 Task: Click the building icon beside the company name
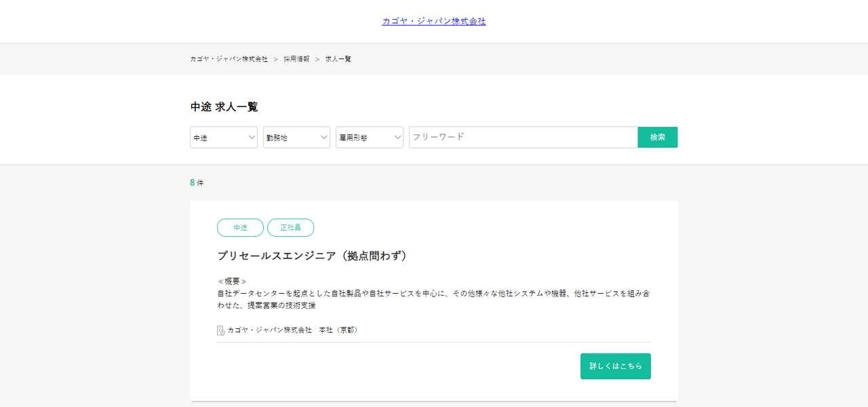pos(220,330)
